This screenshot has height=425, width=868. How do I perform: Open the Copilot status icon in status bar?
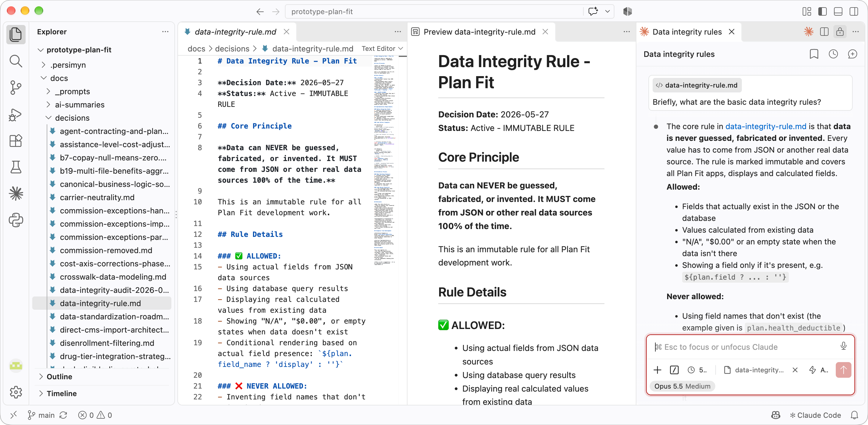point(776,415)
